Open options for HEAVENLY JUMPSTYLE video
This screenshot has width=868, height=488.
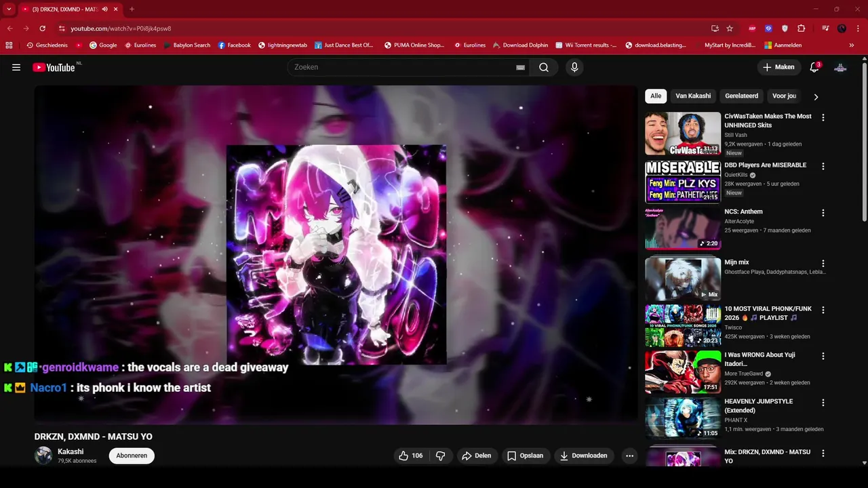[x=823, y=402]
